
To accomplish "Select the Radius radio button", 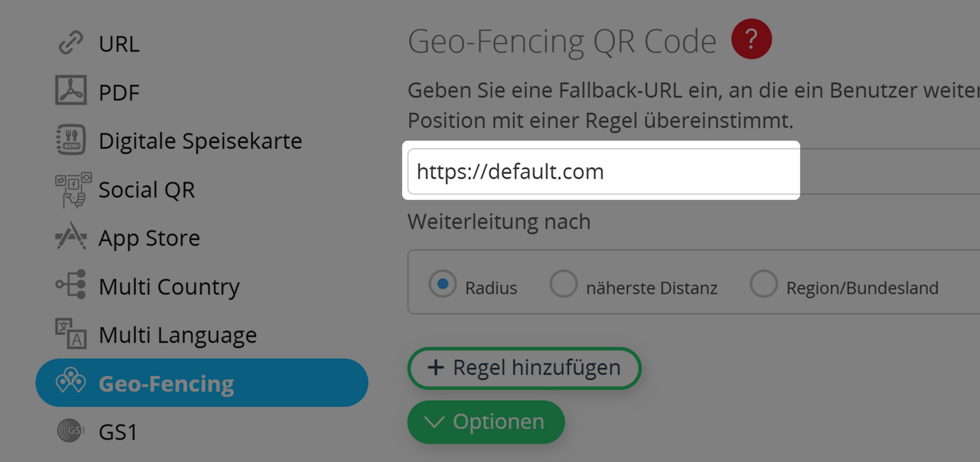I will point(443,284).
